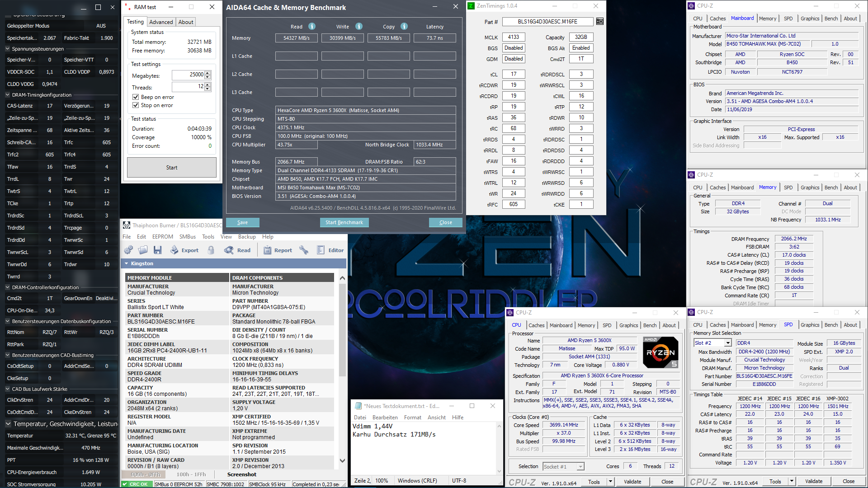
Task: Open the Socket #1 selection dropdown
Action: (x=580, y=466)
